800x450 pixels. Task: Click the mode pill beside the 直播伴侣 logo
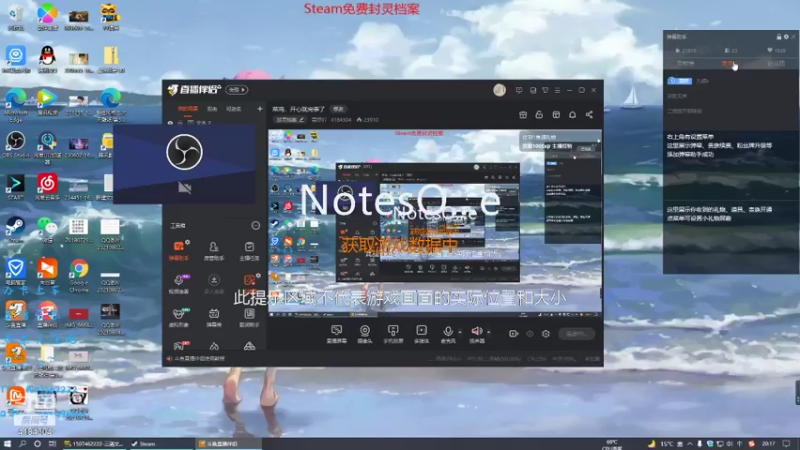click(236, 90)
